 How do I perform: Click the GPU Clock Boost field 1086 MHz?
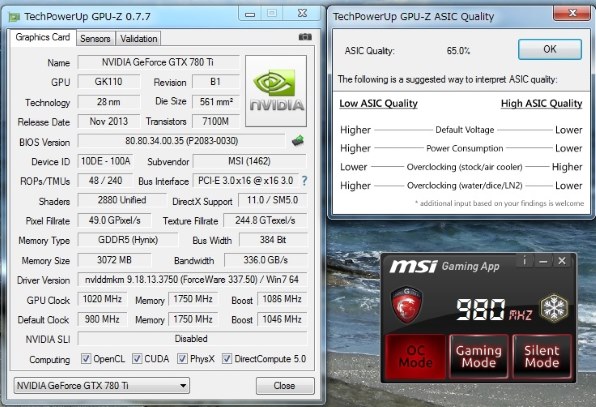click(282, 299)
